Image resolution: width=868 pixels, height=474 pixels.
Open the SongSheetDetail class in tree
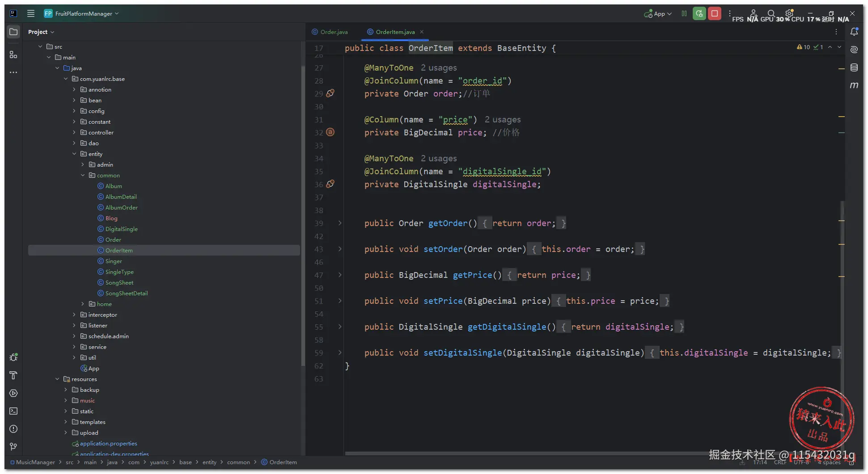(127, 293)
